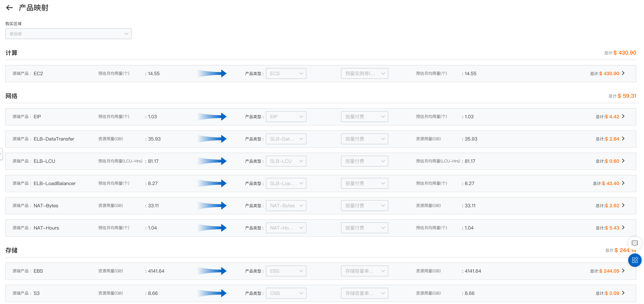Click the 网络 section total $ 59.31

(x=627, y=96)
